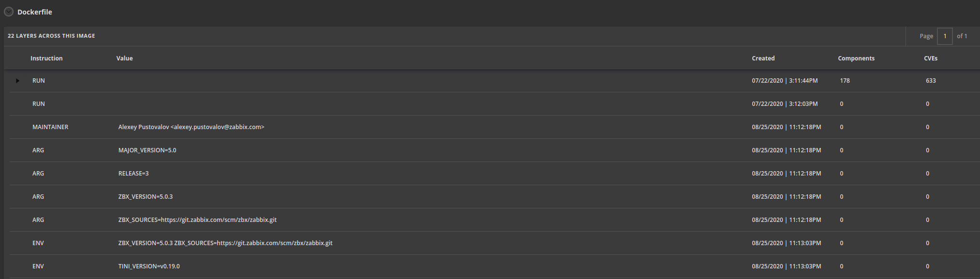980x279 pixels.
Task: Select the ARG ZBX_VERSION=5.0.3 row
Action: point(495,197)
